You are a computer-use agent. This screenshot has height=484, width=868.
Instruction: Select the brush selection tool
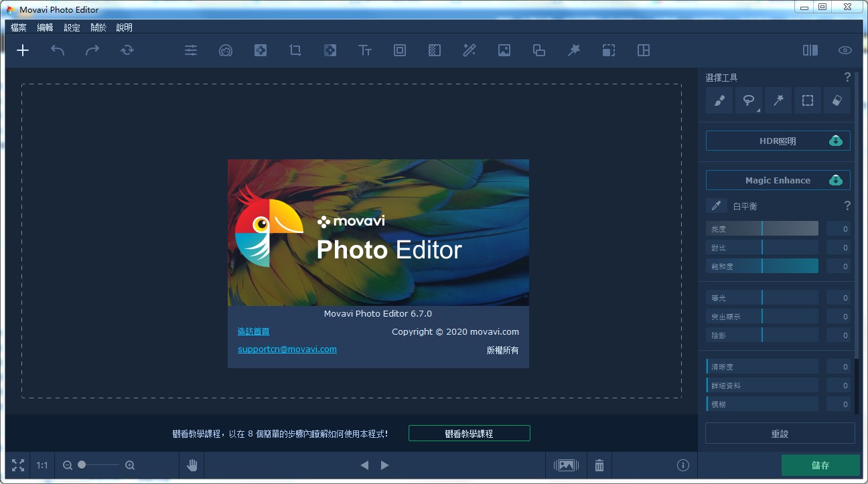[719, 100]
